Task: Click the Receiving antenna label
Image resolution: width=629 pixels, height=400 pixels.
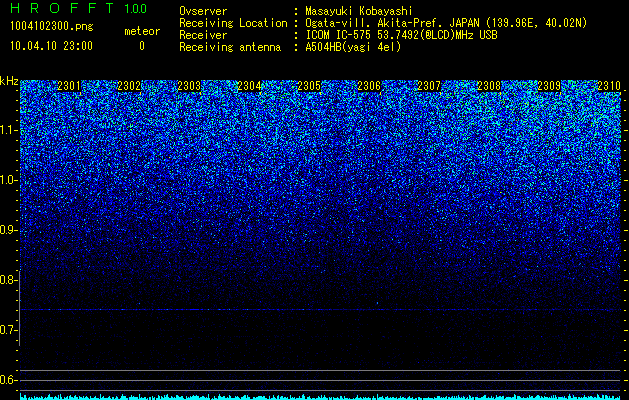Action: [x=230, y=47]
